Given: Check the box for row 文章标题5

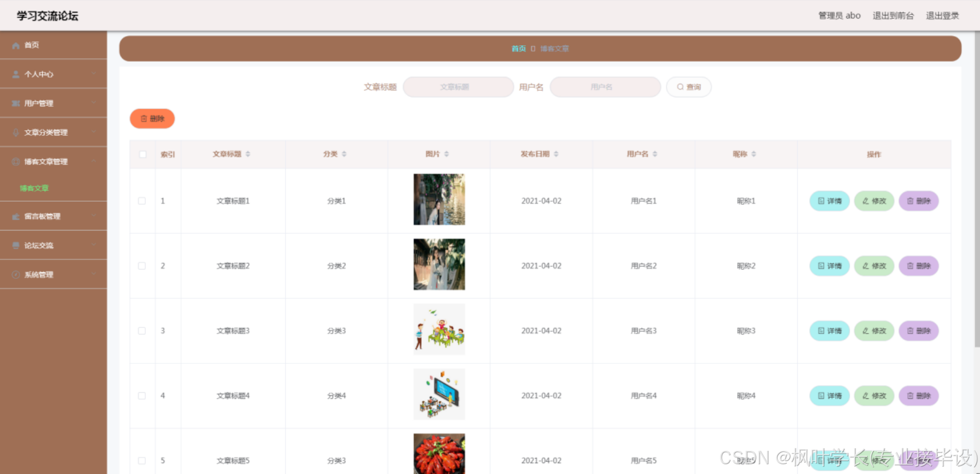Looking at the screenshot, I should [142, 461].
